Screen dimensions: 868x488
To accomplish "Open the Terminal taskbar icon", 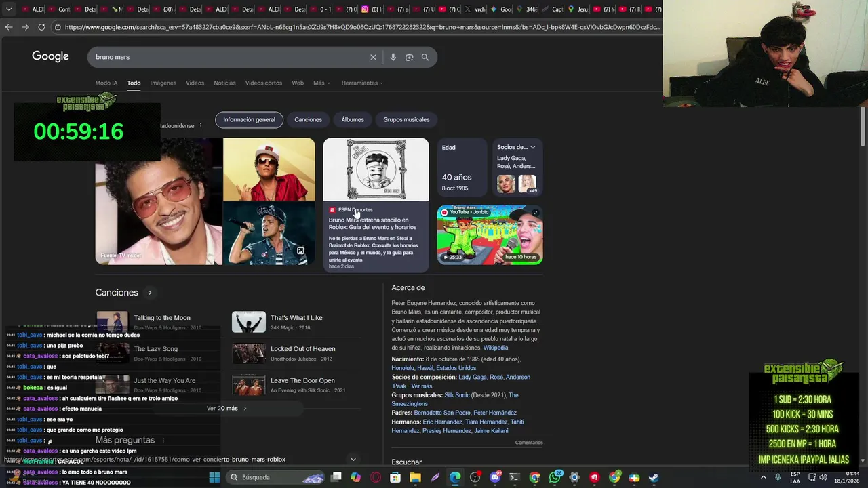I will click(x=515, y=477).
